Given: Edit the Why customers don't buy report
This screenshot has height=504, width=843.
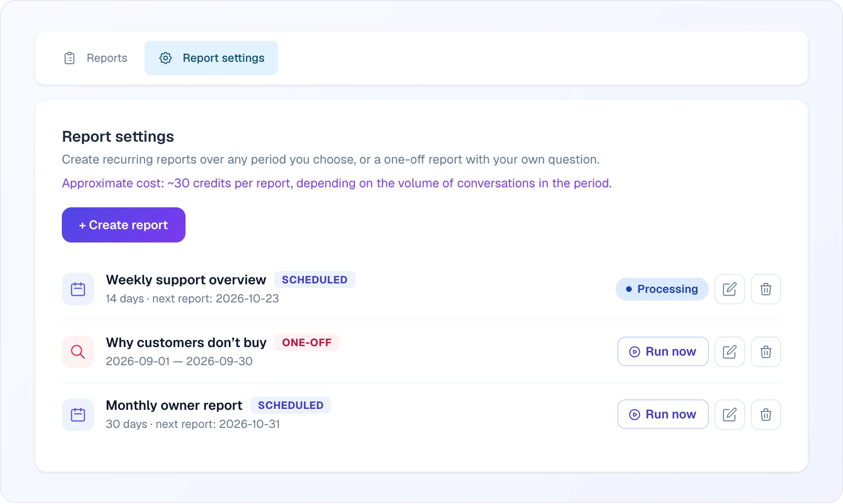Looking at the screenshot, I should [730, 352].
